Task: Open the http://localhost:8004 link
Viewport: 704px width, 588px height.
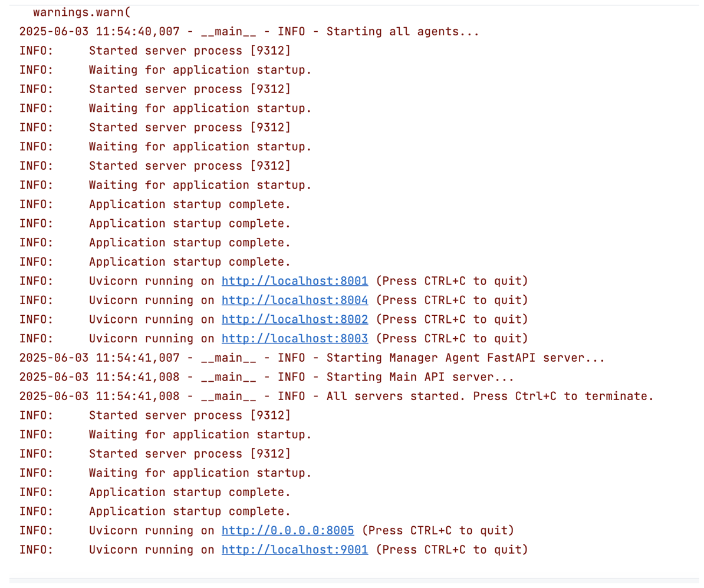Action: (294, 300)
